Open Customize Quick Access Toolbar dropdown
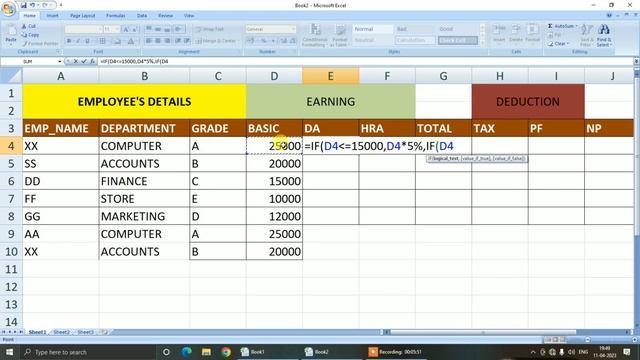 [61, 5]
